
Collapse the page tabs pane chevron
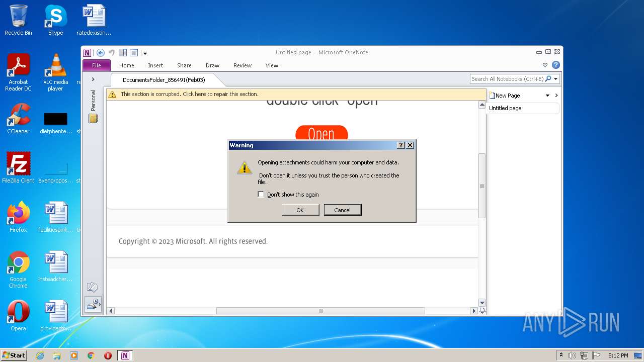(556, 96)
